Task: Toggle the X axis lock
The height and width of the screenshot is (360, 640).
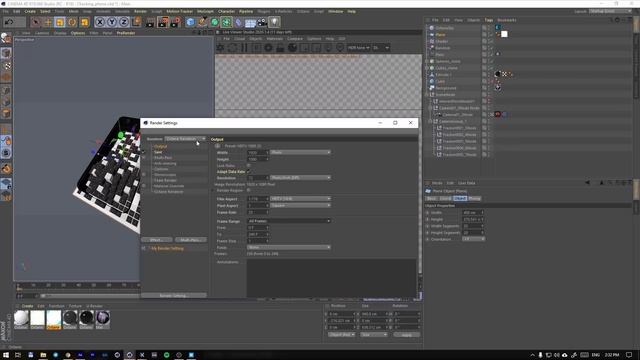Action: tap(100, 22)
